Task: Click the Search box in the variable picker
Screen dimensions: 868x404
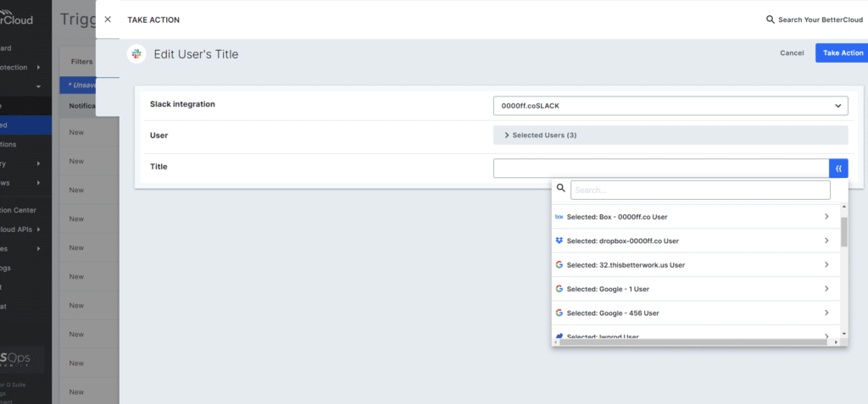Action: 700,190
